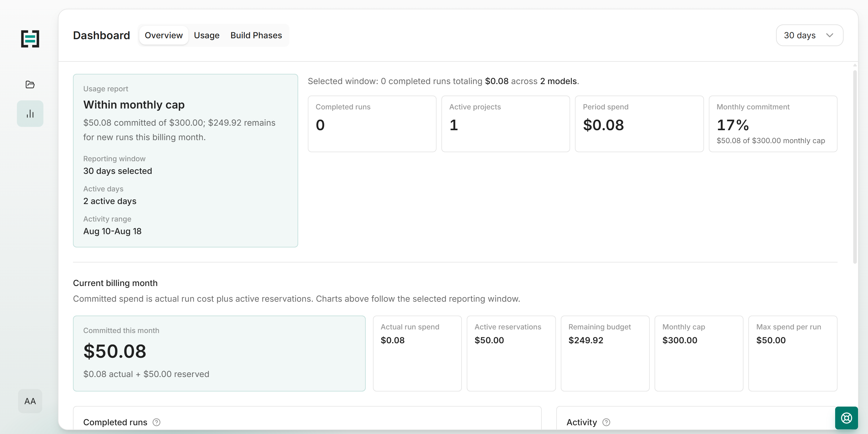Viewport: 868px width, 434px height.
Task: Click the 17% Monthly commitment value
Action: pyautogui.click(x=733, y=125)
